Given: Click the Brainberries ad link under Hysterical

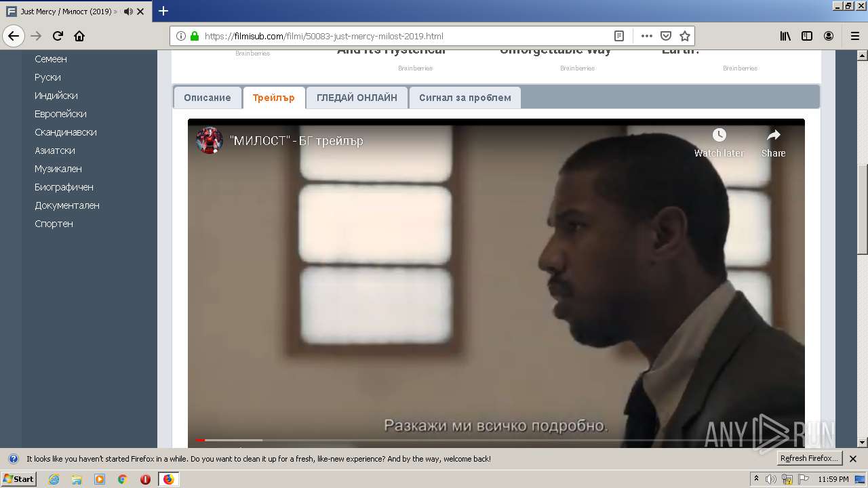Looking at the screenshot, I should click(x=415, y=68).
